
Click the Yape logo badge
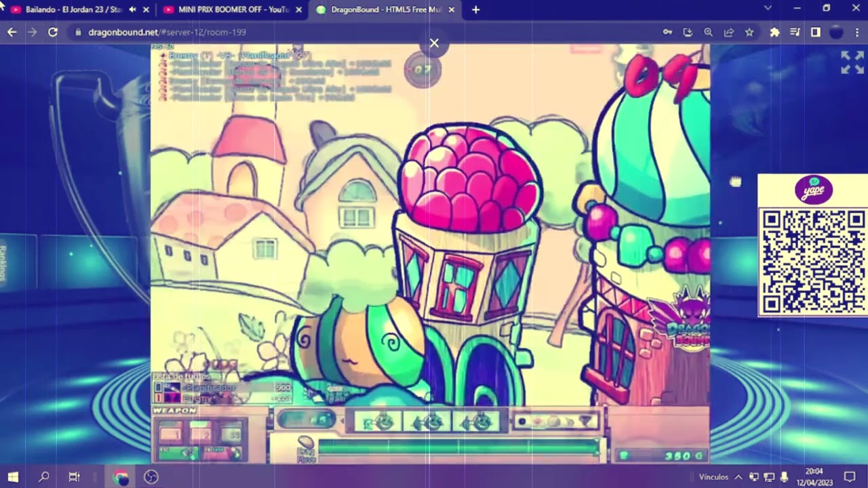[814, 190]
